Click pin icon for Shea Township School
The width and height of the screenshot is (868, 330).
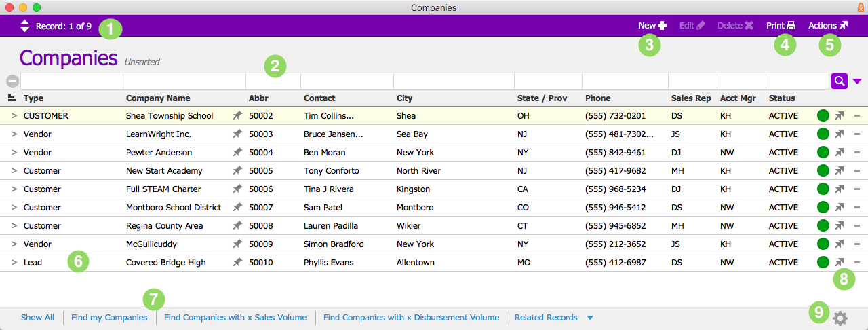tap(237, 115)
